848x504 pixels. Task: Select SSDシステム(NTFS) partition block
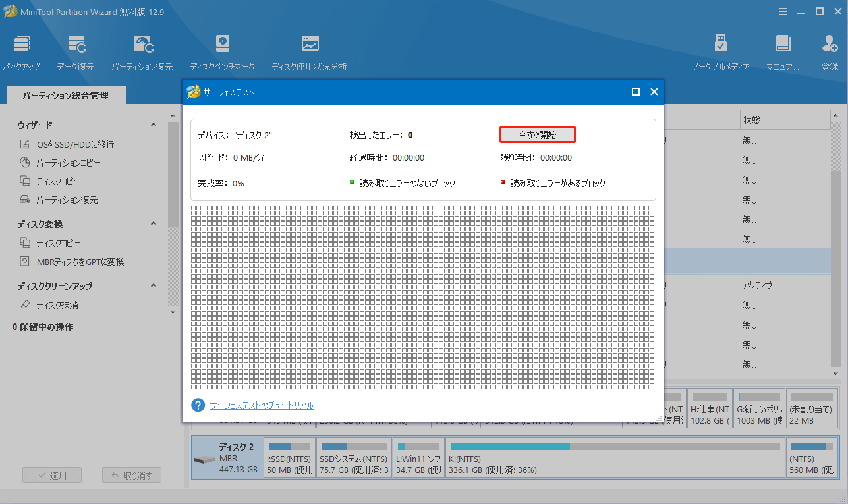pos(354,458)
